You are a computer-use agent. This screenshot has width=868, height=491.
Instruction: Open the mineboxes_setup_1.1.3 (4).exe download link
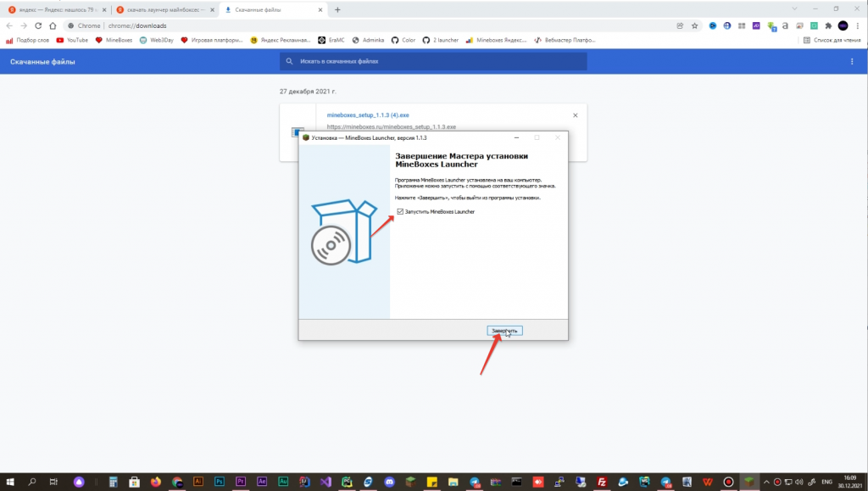click(x=370, y=114)
